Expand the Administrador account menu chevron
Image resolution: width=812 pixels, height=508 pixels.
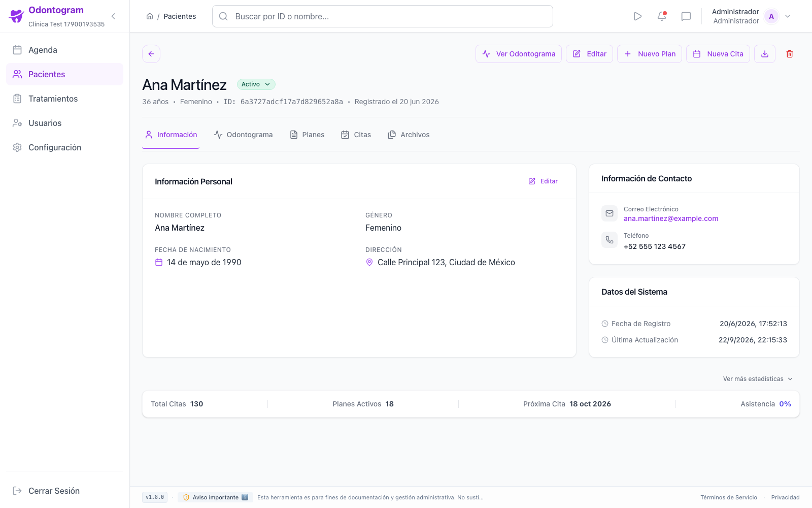tap(788, 16)
